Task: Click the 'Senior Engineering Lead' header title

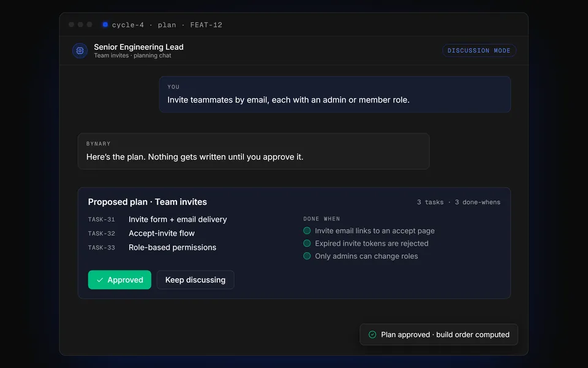Action: (x=139, y=47)
